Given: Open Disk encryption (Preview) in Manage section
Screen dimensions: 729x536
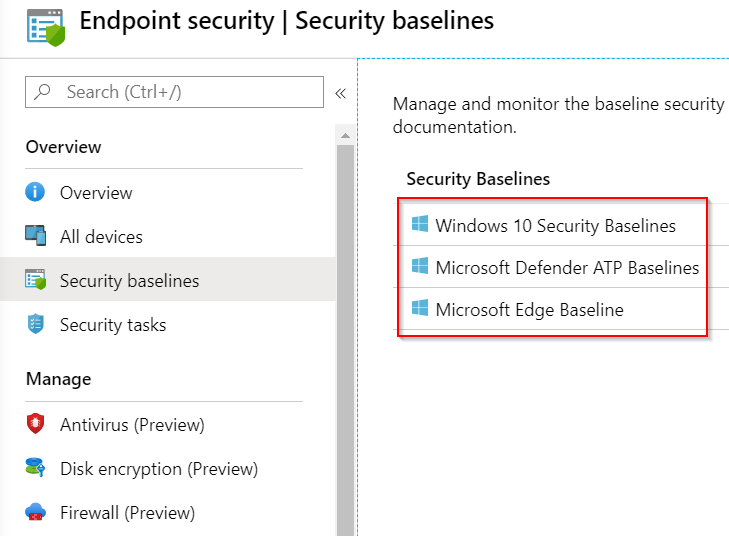Looking at the screenshot, I should [159, 469].
